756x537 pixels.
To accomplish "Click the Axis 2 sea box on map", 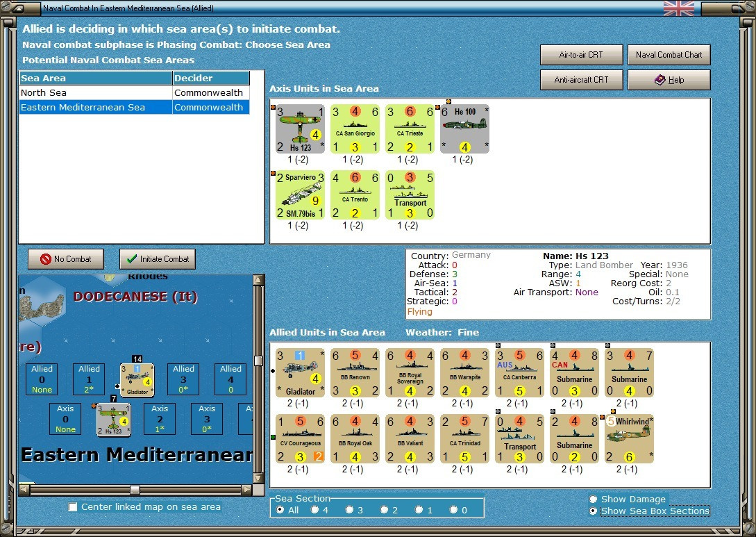I will [x=160, y=419].
